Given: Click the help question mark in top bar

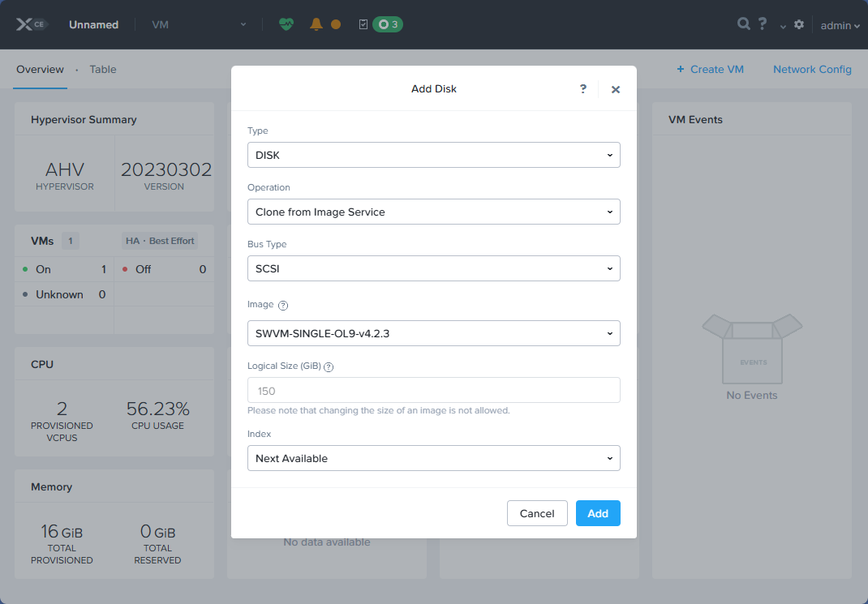Looking at the screenshot, I should click(763, 24).
